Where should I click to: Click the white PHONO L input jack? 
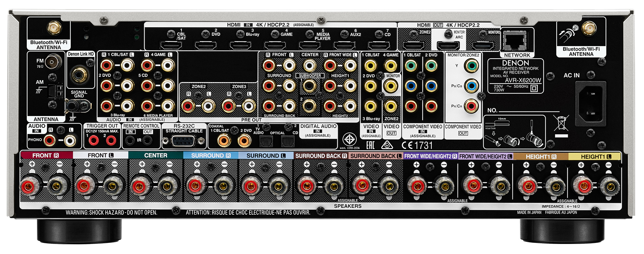point(70,140)
